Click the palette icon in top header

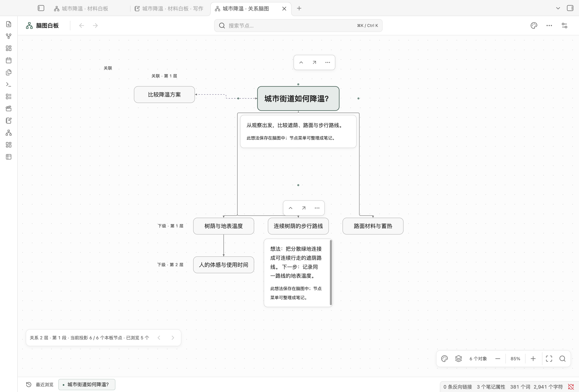[534, 25]
